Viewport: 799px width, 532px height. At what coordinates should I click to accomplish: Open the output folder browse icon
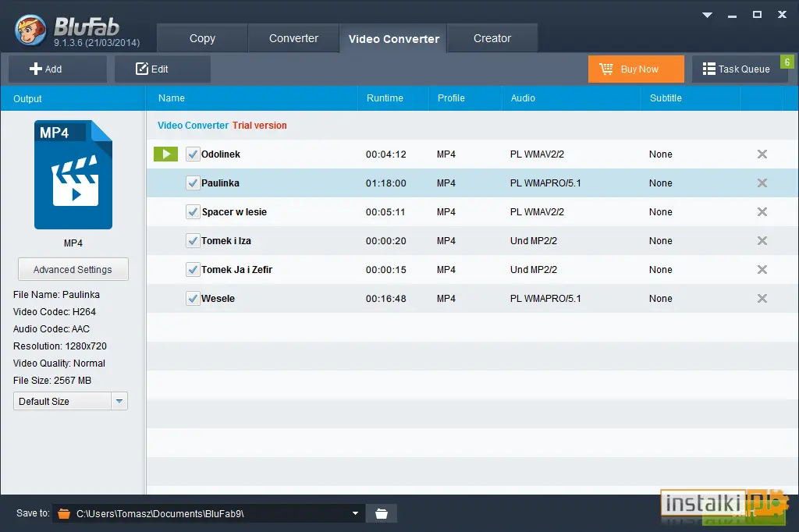(381, 513)
